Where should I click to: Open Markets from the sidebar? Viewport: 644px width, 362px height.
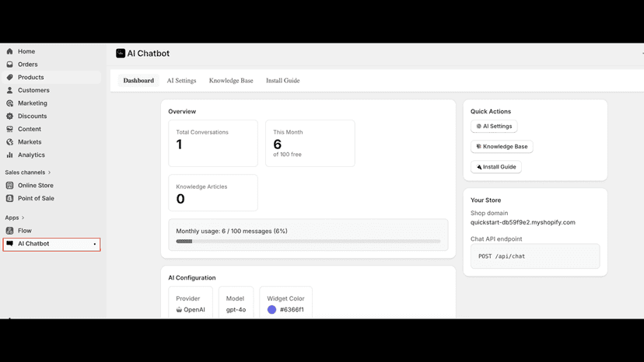click(x=51, y=142)
